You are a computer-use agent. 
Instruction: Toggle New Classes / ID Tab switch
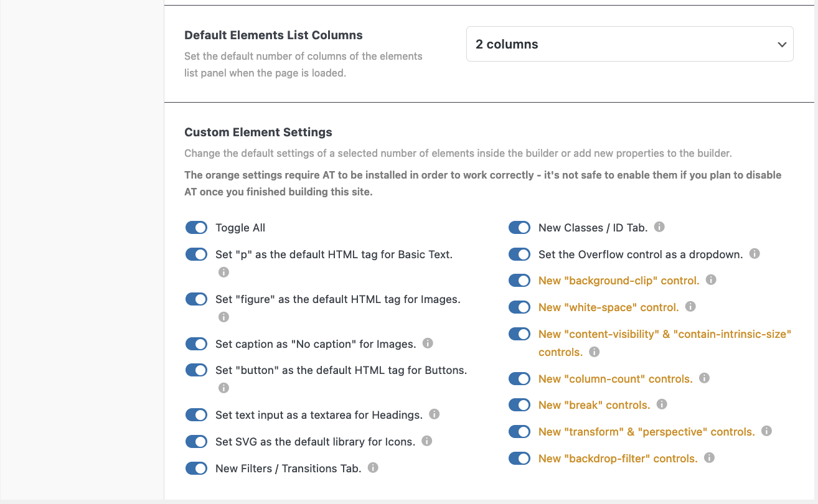(x=519, y=228)
